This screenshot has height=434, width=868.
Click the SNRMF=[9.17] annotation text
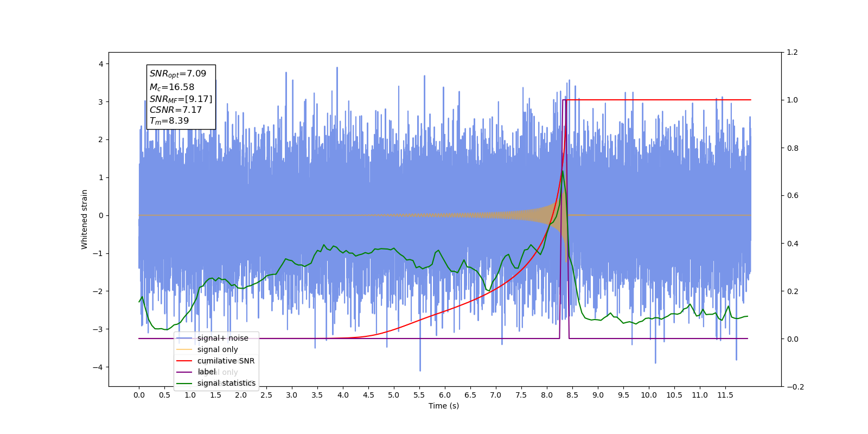click(181, 99)
